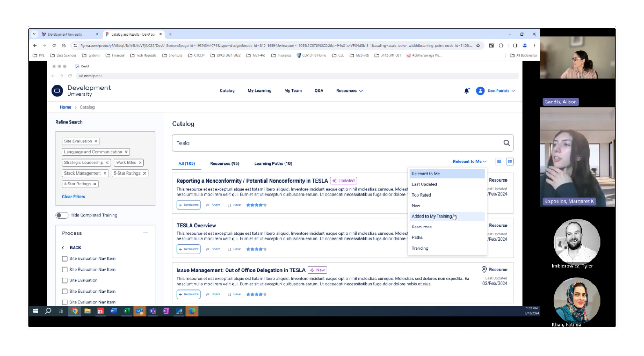
Task: Click Home breadcrumb link
Action: [65, 107]
